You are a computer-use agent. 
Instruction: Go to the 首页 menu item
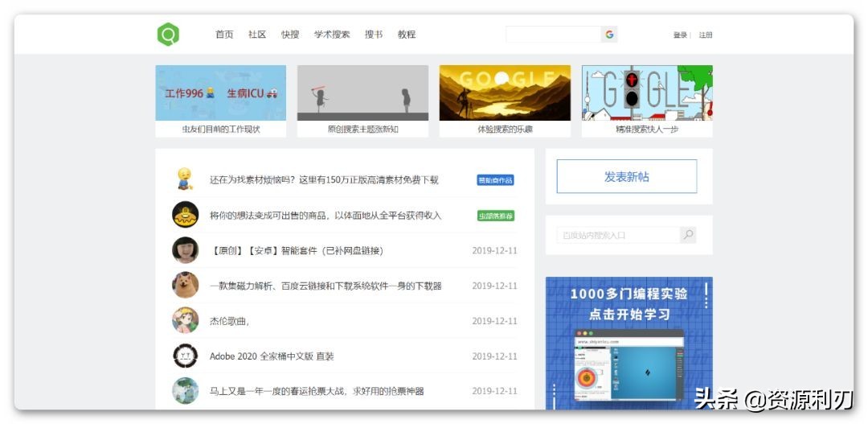[x=224, y=35]
